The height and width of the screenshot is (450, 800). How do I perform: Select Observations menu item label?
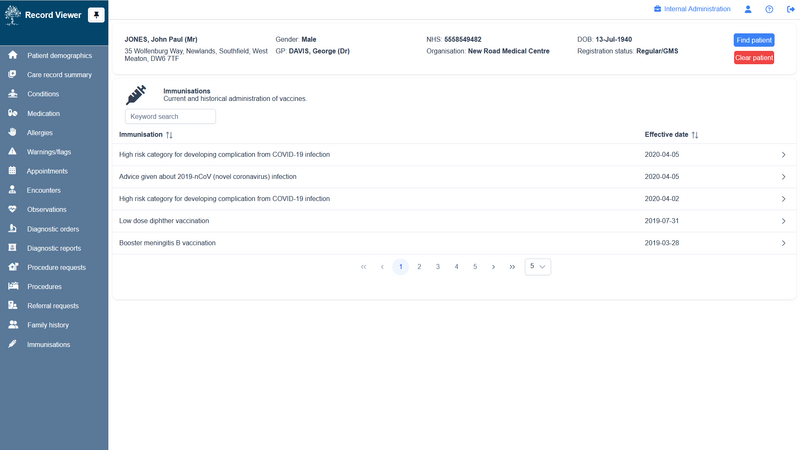click(46, 209)
